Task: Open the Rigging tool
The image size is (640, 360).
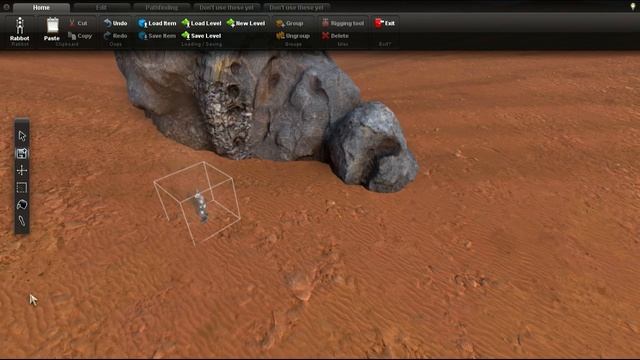Action: (343, 23)
